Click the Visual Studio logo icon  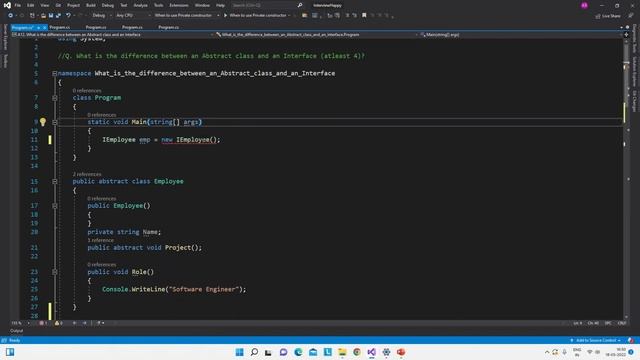click(7, 5)
